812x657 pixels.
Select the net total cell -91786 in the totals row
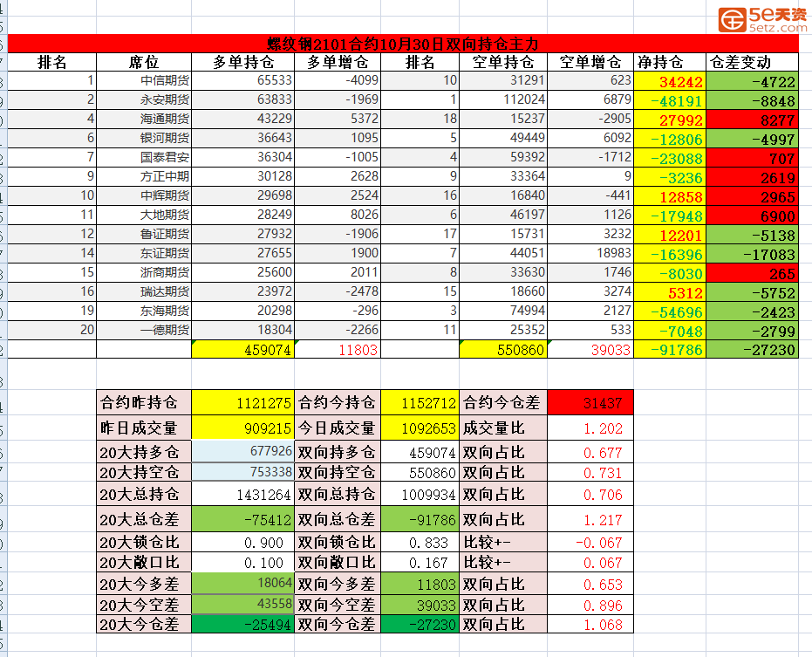[670, 350]
